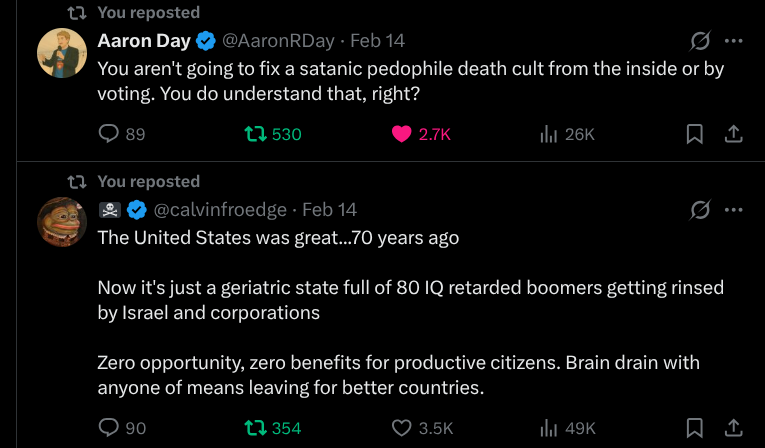
Task: Like calvinfroedge's post
Action: click(x=402, y=428)
